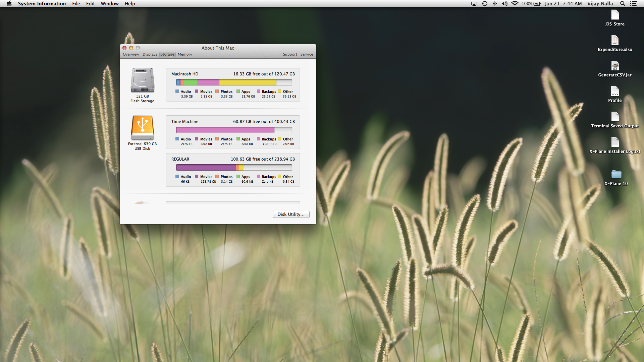The width and height of the screenshot is (644, 362).
Task: Open Notification Center list icon
Action: 634,4
